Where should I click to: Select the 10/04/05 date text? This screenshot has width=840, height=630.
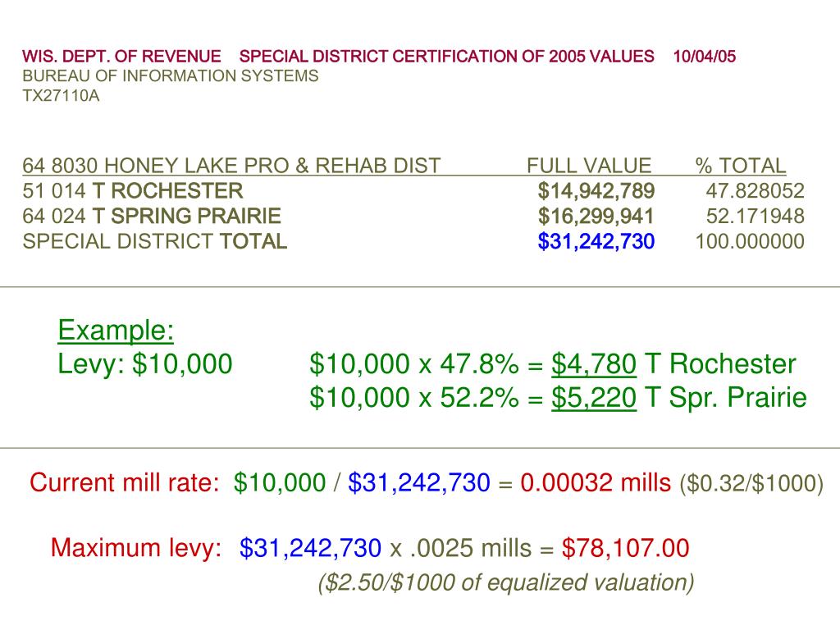(705, 57)
